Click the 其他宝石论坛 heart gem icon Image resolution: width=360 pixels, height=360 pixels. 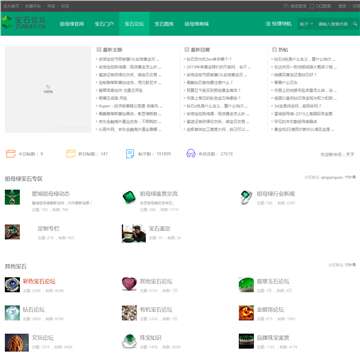tap(129, 284)
